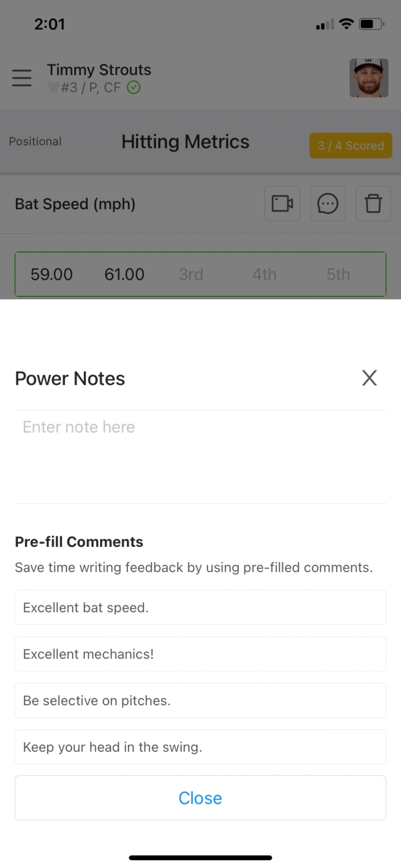Tap the comment bubble icon
The image size is (401, 868).
[x=327, y=204]
